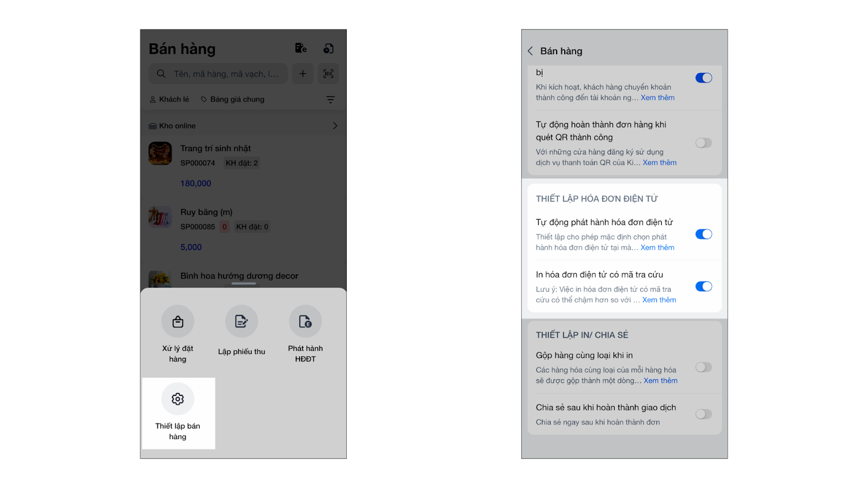Enable Tự động hoàn thành đơn hàng toggle
868x488 pixels.
[x=704, y=143]
